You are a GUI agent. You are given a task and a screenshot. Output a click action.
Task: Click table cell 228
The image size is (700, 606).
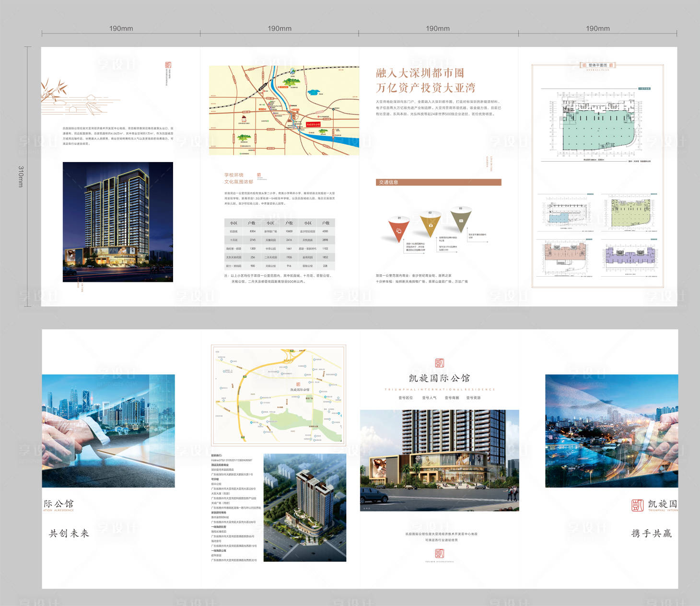(325, 266)
